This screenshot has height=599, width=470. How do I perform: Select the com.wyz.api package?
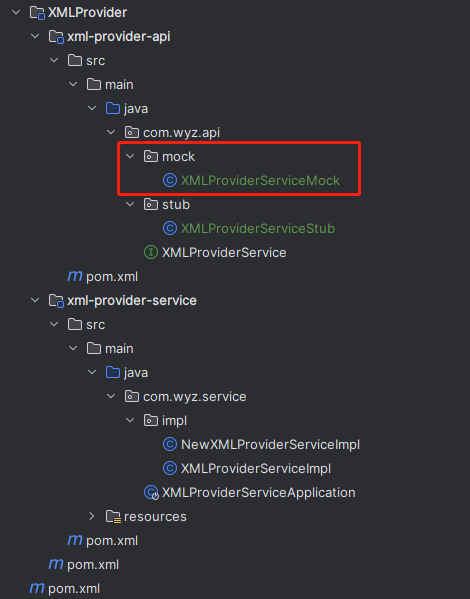[x=182, y=133]
